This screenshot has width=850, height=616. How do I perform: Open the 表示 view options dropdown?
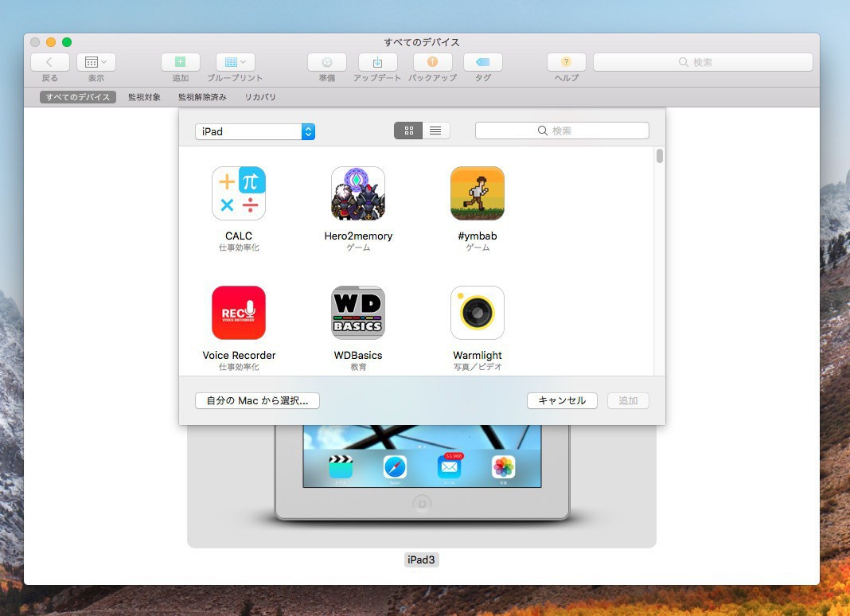pos(96,62)
